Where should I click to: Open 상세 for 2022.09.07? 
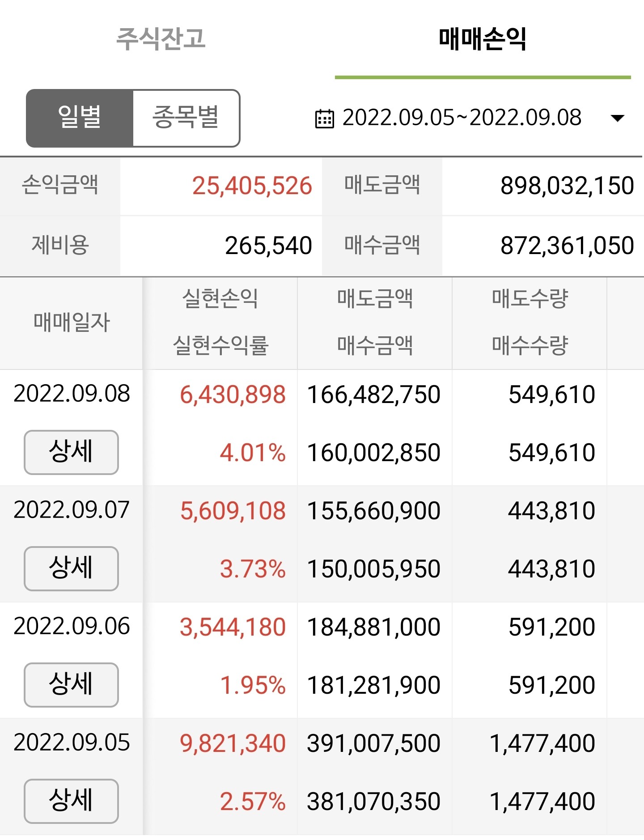click(x=71, y=568)
